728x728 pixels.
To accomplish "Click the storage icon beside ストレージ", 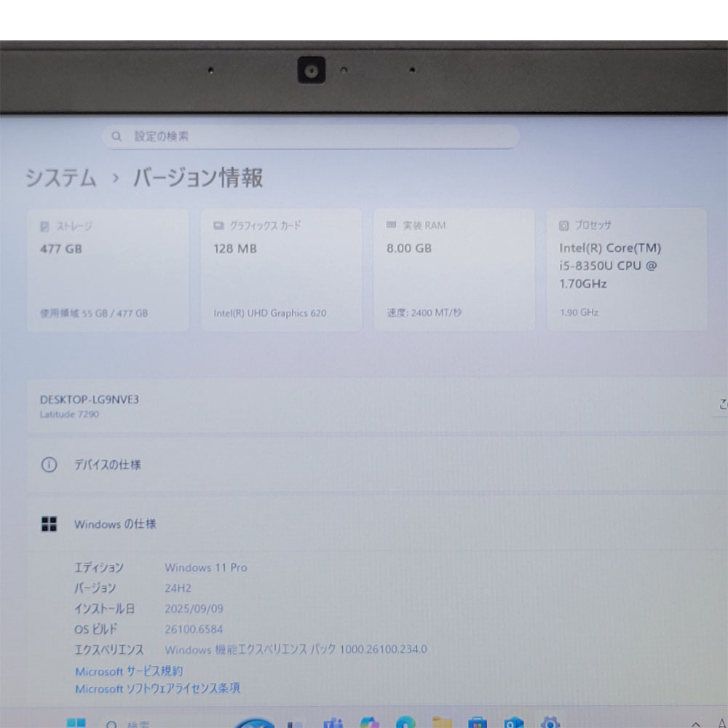I will click(x=44, y=226).
